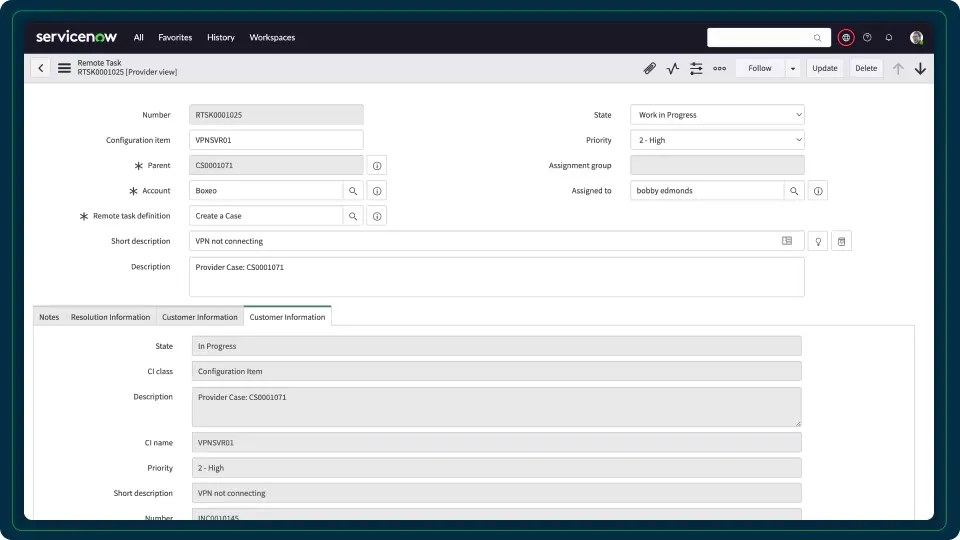
Task: Preview Remote task definition info icon
Action: click(377, 216)
